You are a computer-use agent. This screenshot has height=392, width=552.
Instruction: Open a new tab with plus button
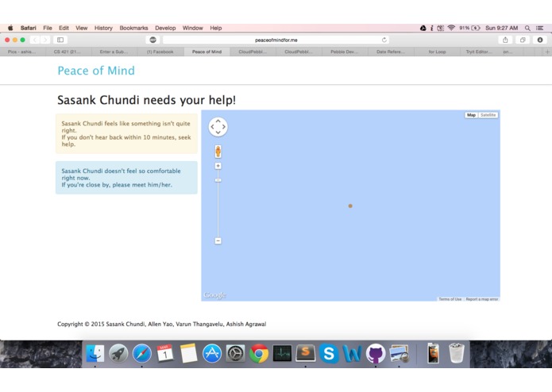click(547, 52)
